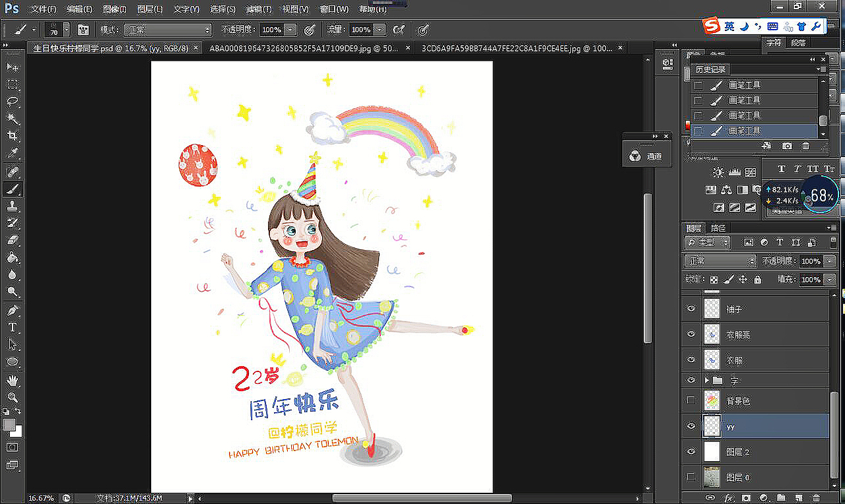This screenshot has width=845, height=504.
Task: Open the 通道 channels panel
Action: click(x=646, y=156)
